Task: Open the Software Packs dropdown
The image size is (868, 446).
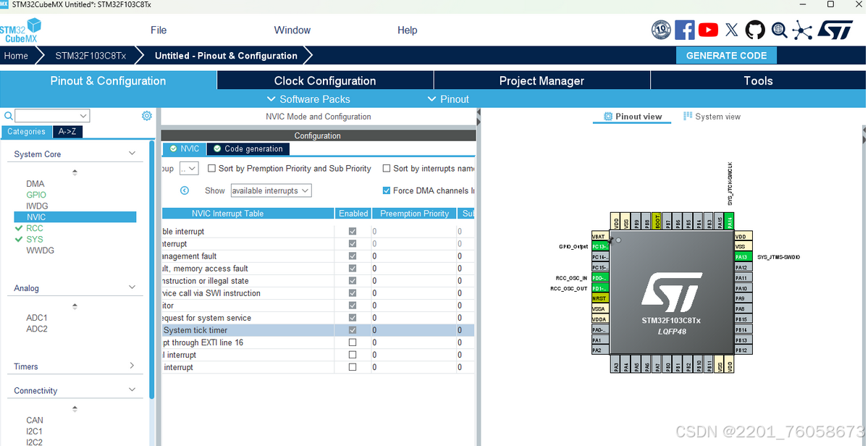Action: (309, 99)
